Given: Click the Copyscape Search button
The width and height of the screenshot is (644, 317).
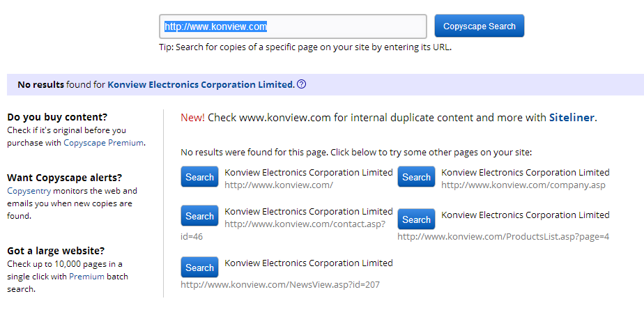Looking at the screenshot, I should click(480, 26).
